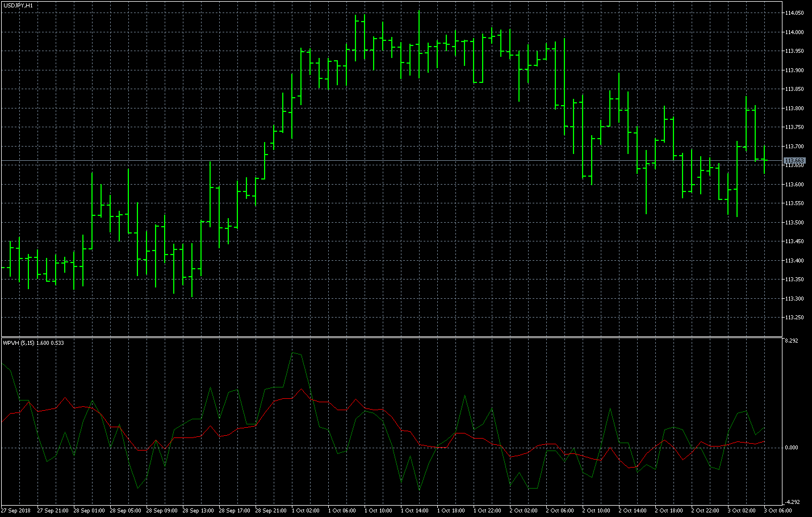Viewport: 812px width, 517px height.
Task: Click the horizontal current price line
Action: click(x=391, y=161)
